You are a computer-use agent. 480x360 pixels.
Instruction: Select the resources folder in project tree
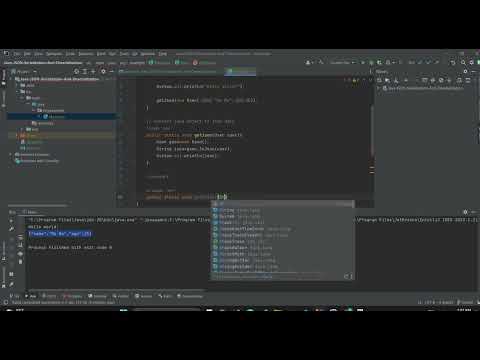pyautogui.click(x=43, y=123)
